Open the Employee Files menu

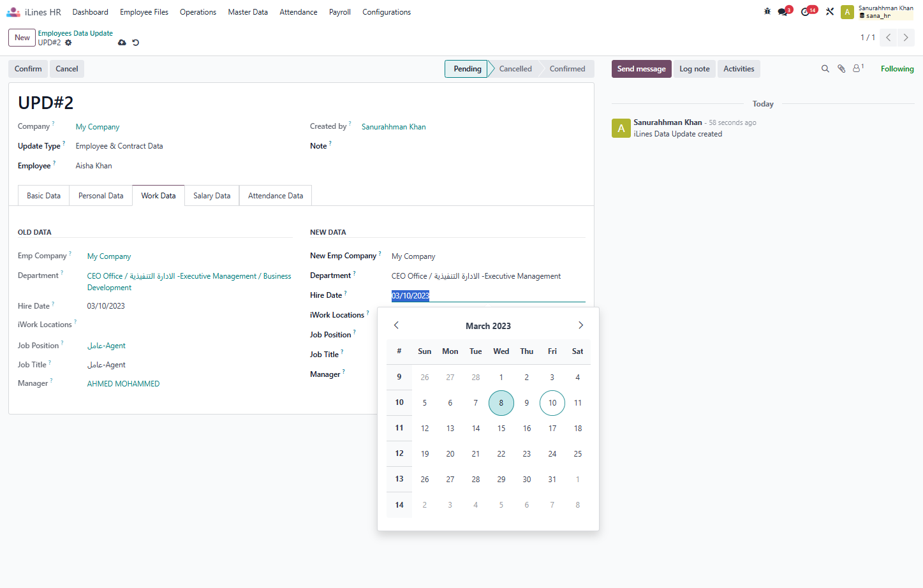pos(144,12)
